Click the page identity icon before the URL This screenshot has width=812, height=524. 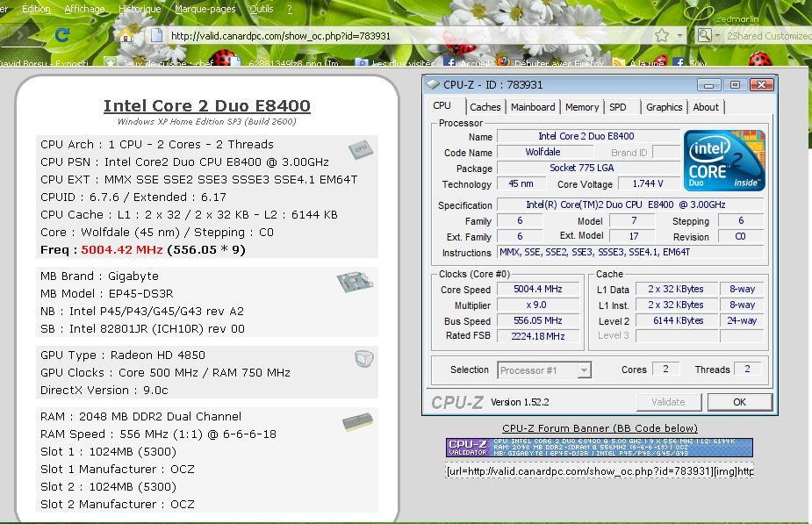[x=156, y=36]
